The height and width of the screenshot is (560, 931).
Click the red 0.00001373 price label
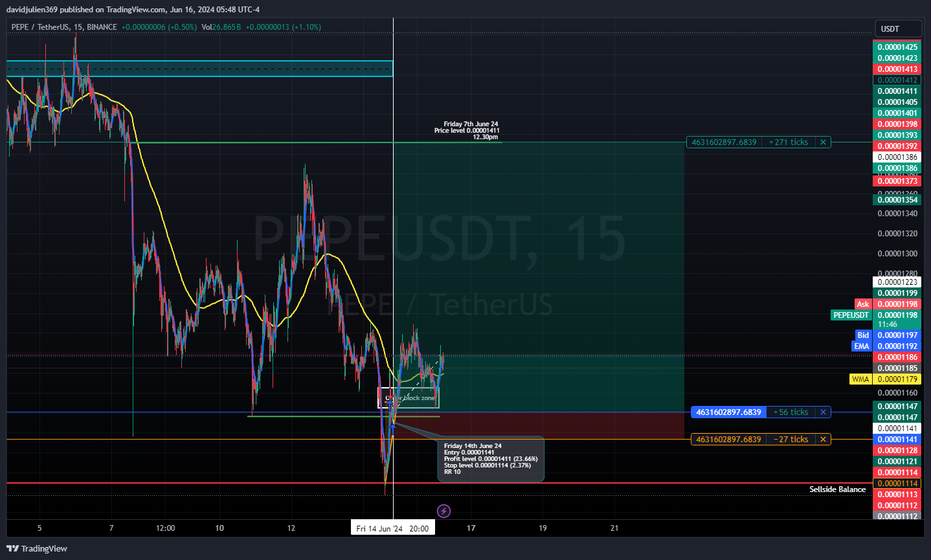click(897, 181)
